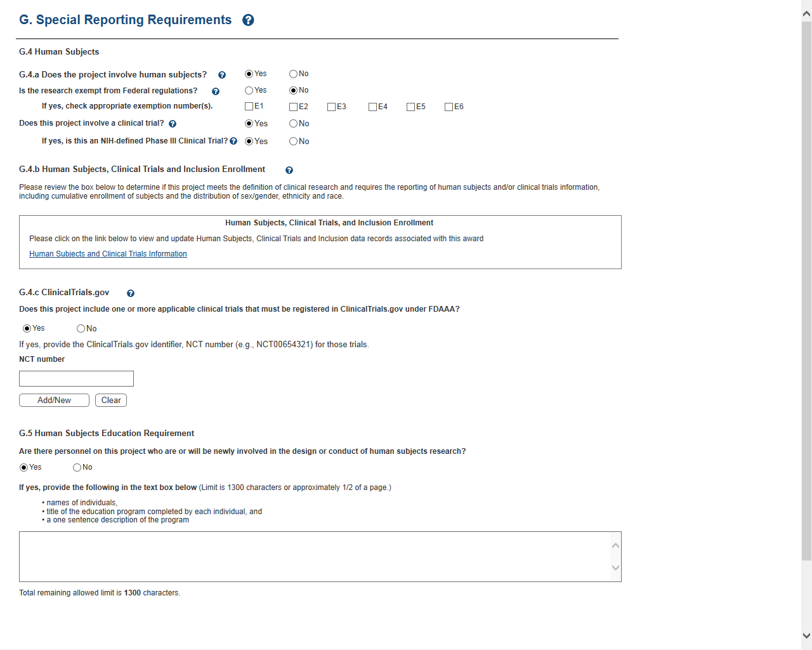Open help for Federal regulations exemption question
The height and width of the screenshot is (650, 812).
[x=216, y=91]
